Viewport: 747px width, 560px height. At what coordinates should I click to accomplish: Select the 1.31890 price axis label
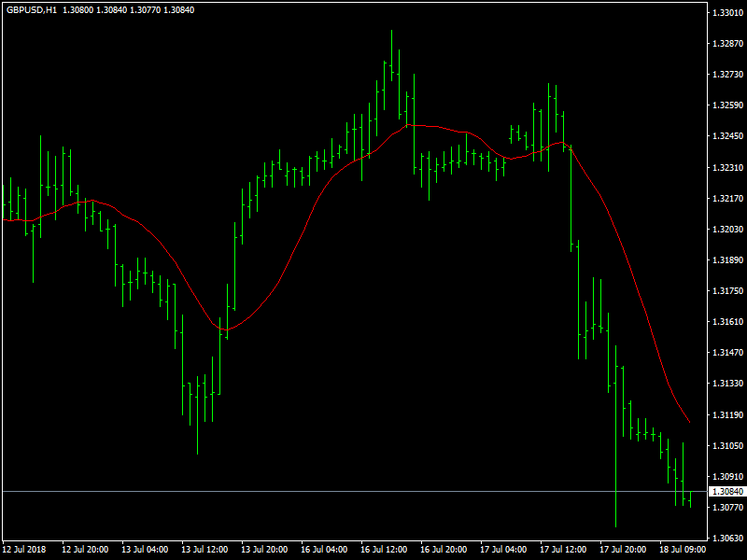(x=727, y=260)
